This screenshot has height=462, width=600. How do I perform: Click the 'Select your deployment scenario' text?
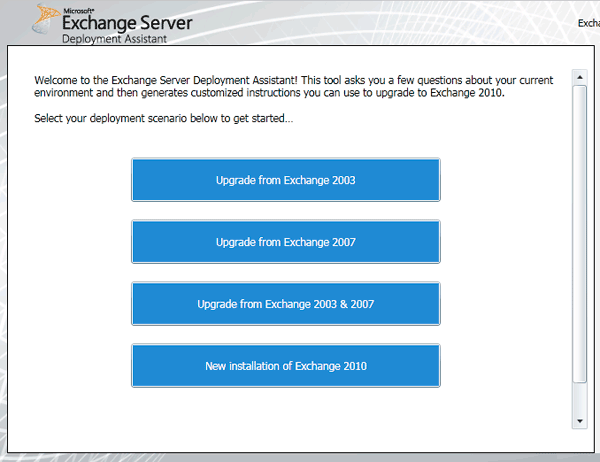[x=164, y=118]
